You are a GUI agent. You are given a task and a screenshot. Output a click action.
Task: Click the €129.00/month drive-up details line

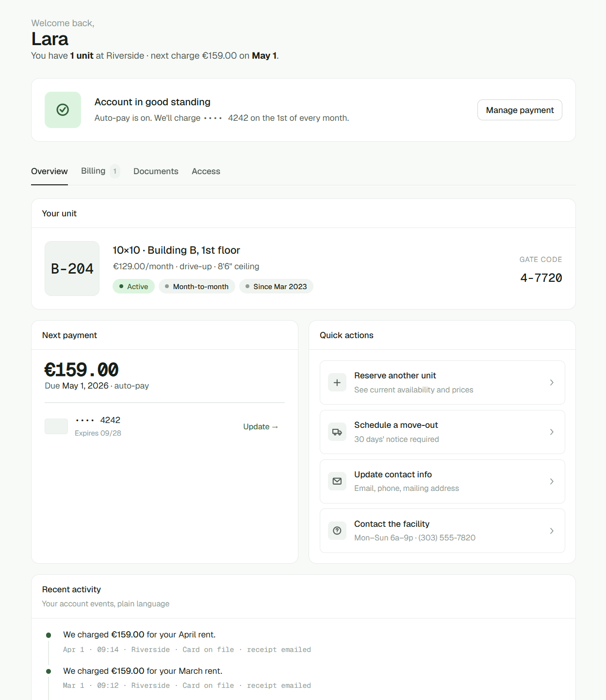186,266
